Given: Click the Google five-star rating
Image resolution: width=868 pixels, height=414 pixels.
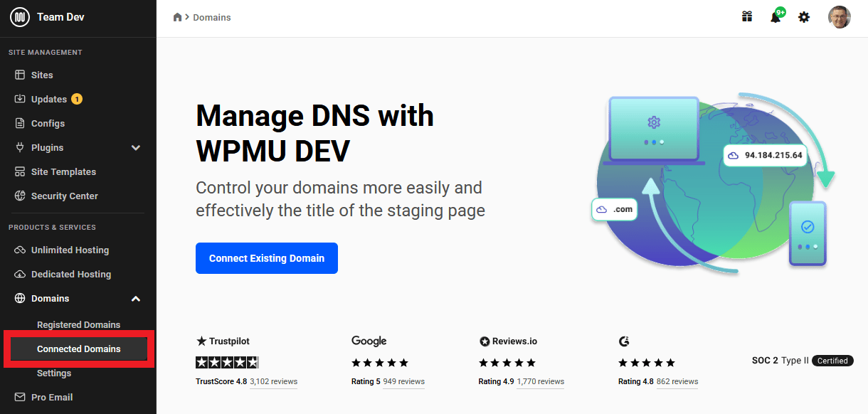Looking at the screenshot, I should [x=380, y=363].
